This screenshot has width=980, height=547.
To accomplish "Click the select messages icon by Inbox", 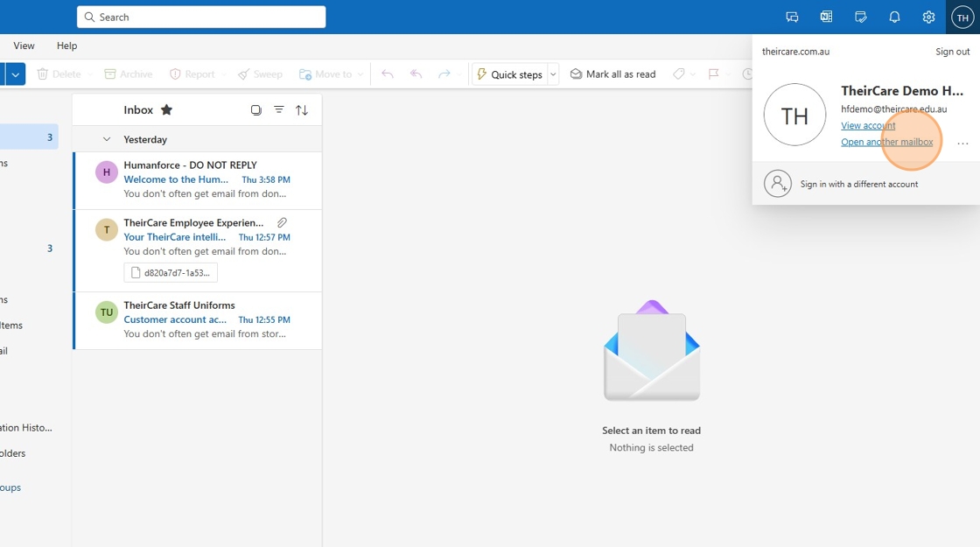I will 256,110.
